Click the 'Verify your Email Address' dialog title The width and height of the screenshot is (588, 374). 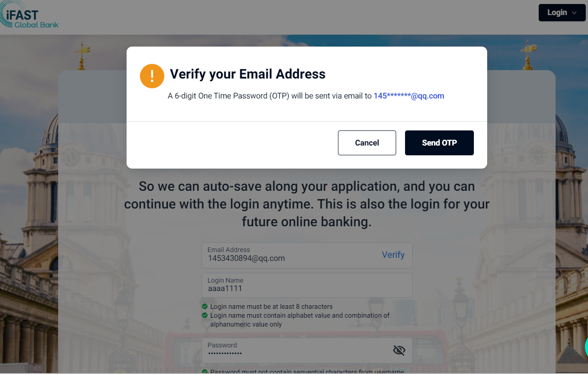point(248,74)
